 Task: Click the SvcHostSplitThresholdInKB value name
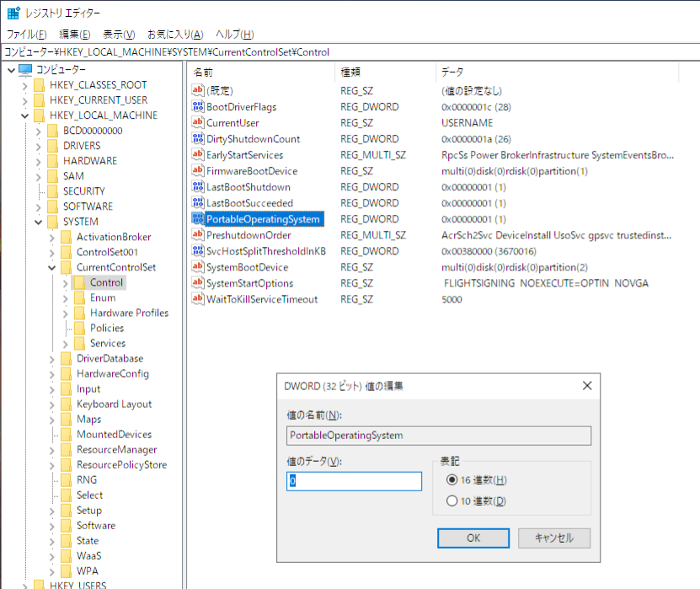pos(266,251)
